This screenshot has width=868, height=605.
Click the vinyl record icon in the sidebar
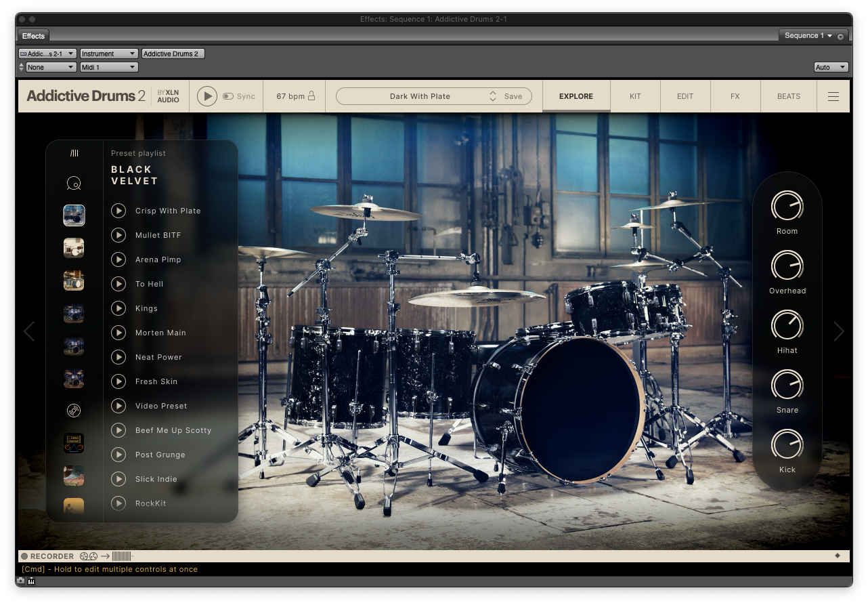point(74,411)
